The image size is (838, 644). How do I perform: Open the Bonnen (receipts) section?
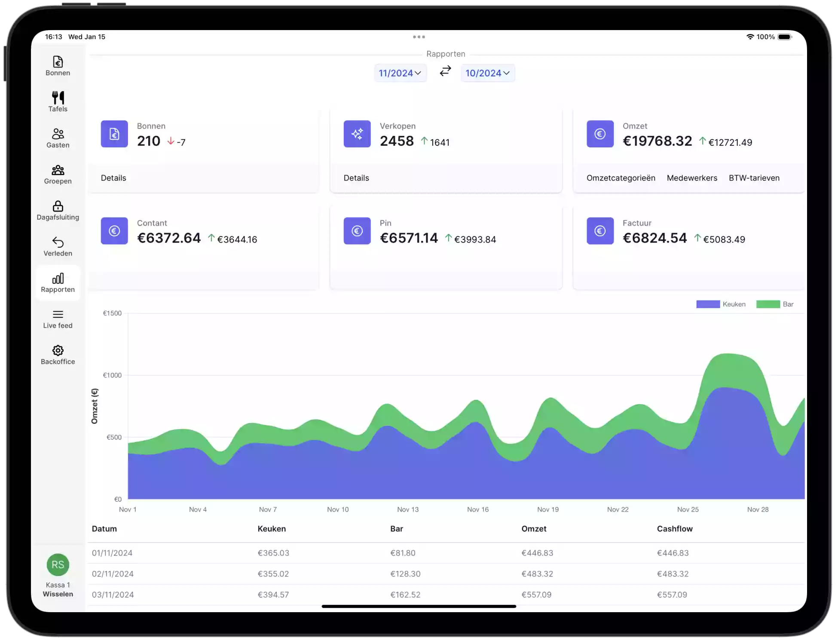[58, 66]
